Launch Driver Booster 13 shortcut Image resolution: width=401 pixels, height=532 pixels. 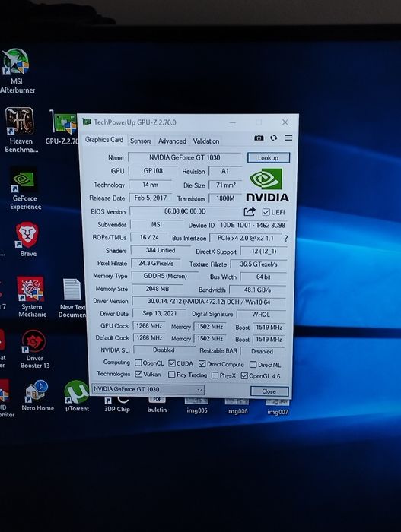click(34, 349)
